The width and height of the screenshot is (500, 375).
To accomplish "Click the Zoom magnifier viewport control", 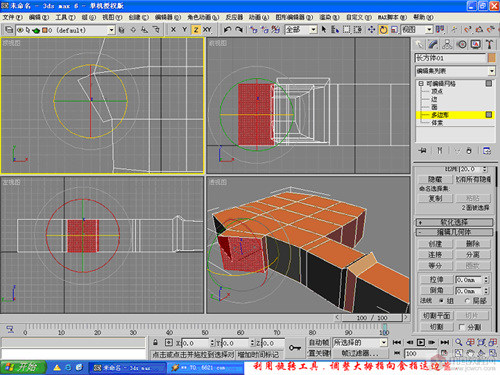I will click(459, 342).
